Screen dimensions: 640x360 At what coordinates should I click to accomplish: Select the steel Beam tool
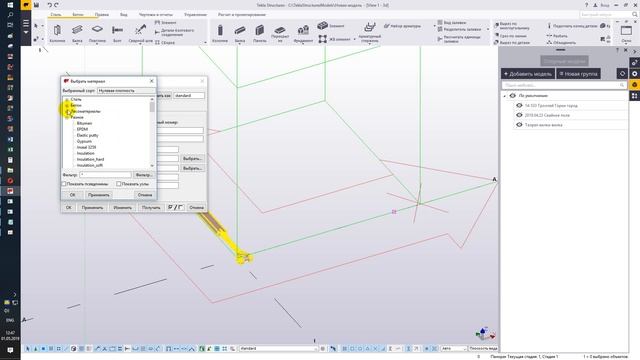pos(77,33)
